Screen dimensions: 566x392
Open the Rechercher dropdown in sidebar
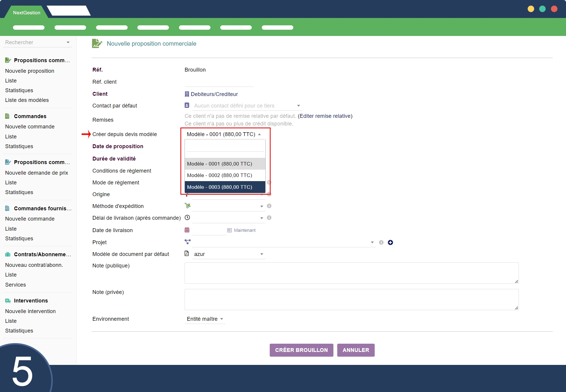coord(37,42)
